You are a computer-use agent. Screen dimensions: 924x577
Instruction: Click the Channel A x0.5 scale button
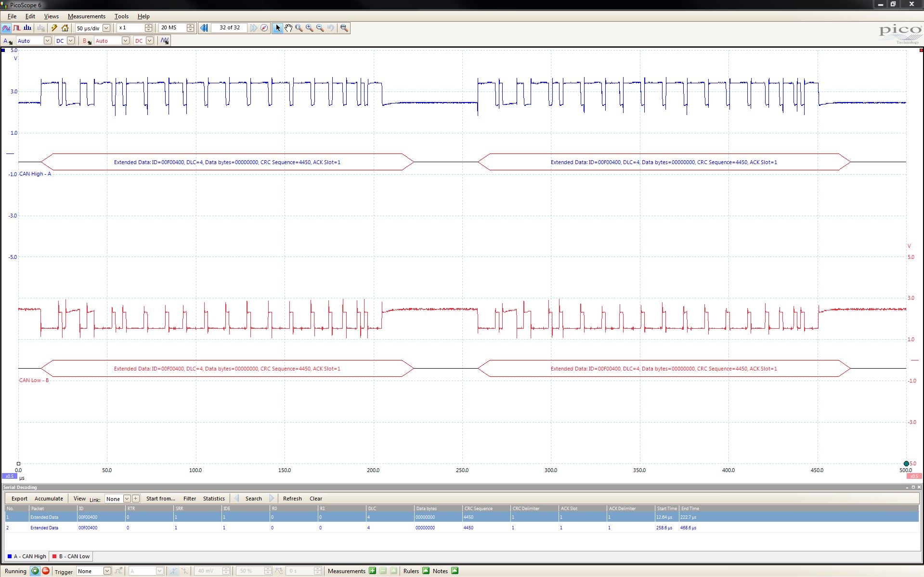tap(9, 476)
